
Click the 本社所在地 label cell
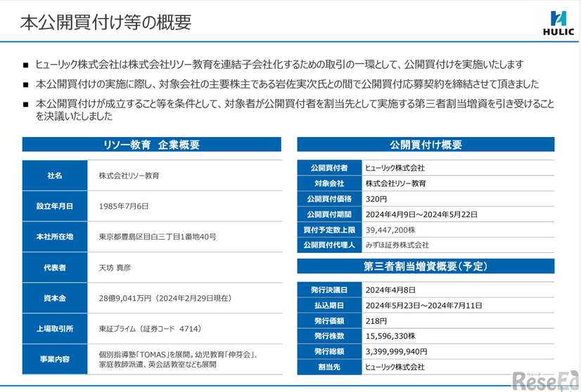(x=55, y=237)
